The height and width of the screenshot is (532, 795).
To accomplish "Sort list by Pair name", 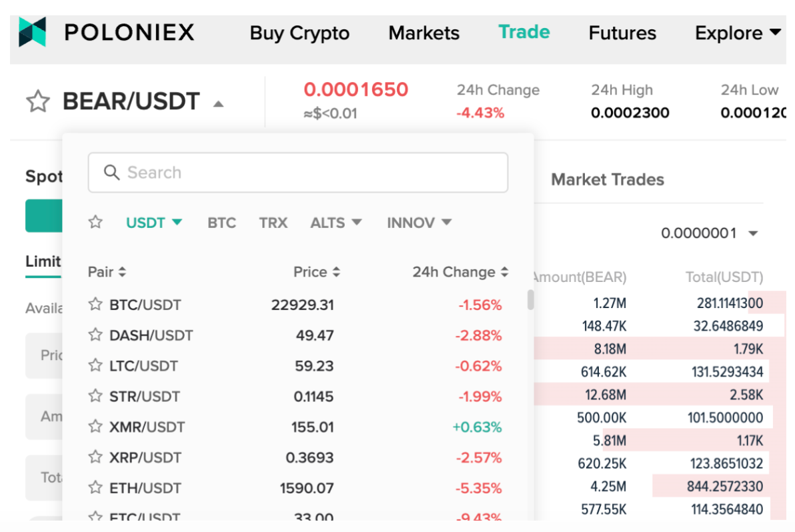I will pyautogui.click(x=107, y=272).
